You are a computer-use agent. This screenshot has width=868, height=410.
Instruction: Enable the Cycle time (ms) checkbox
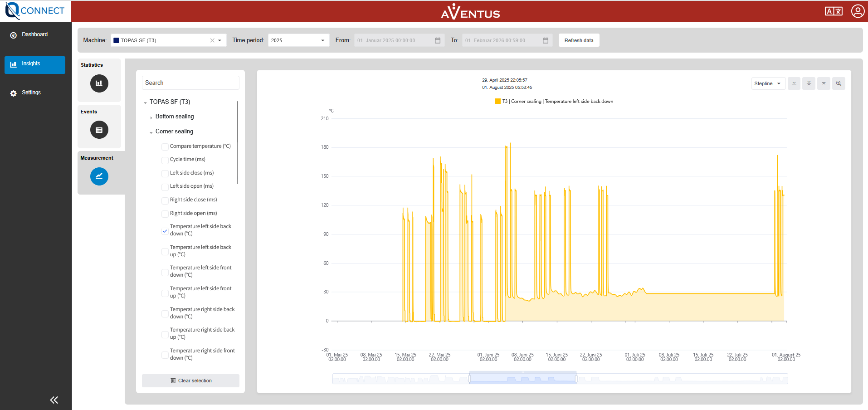tap(165, 160)
